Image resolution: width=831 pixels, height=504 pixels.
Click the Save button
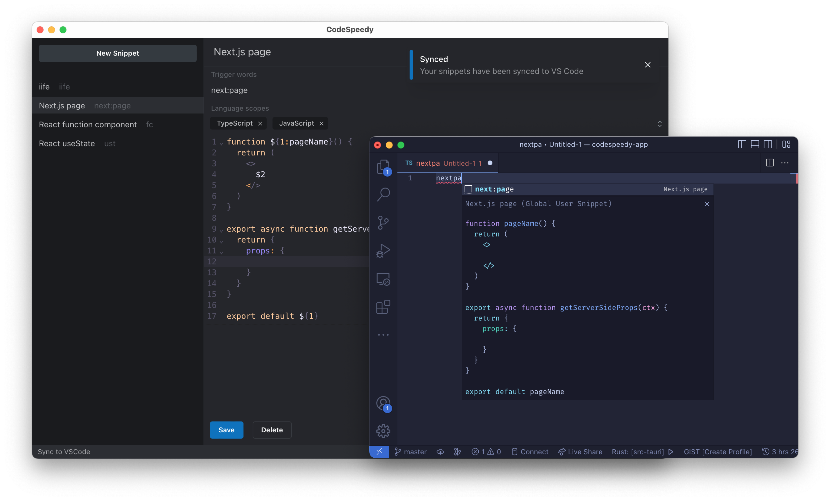click(x=226, y=430)
